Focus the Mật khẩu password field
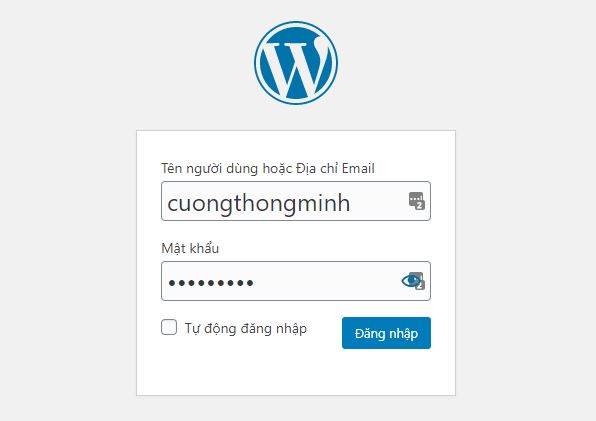 coord(296,281)
